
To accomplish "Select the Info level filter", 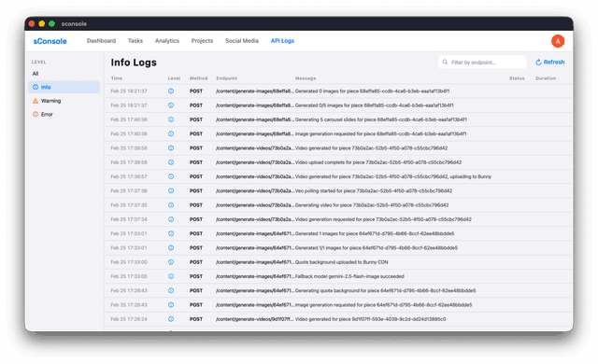I will tap(64, 87).
